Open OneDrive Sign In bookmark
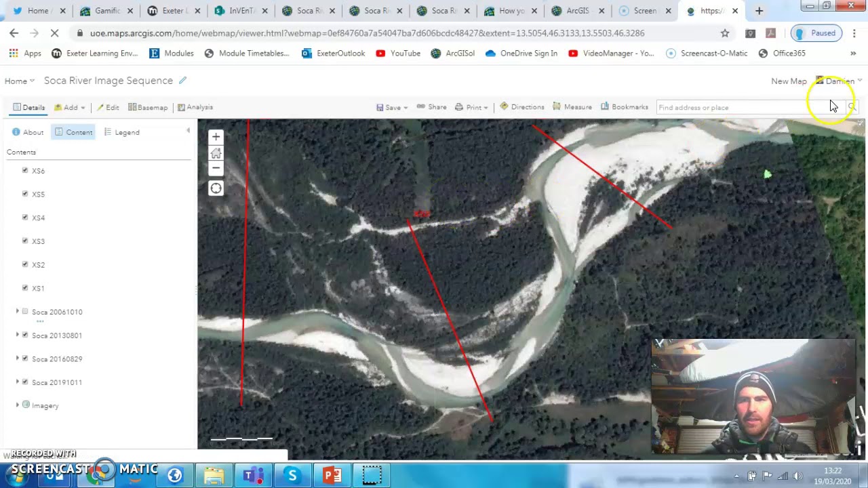Viewport: 868px width, 488px height. point(521,54)
